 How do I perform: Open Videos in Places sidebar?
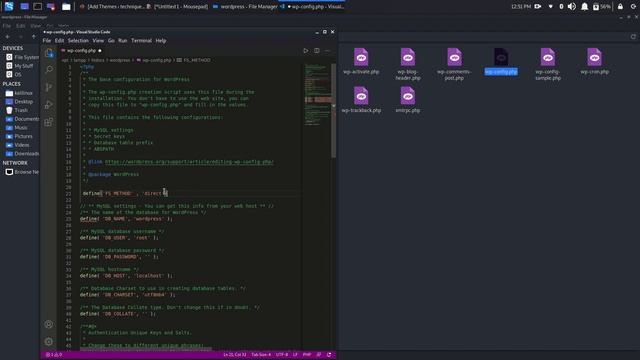(18, 145)
